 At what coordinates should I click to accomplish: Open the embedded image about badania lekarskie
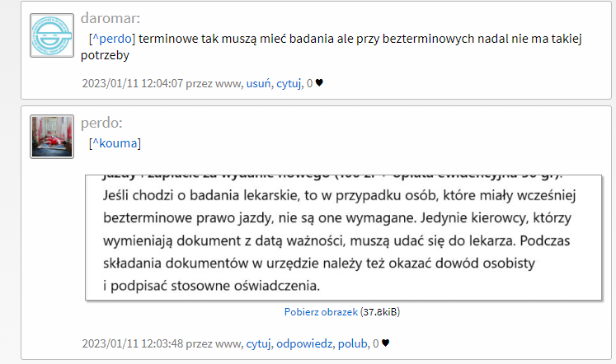pyautogui.click(x=343, y=238)
